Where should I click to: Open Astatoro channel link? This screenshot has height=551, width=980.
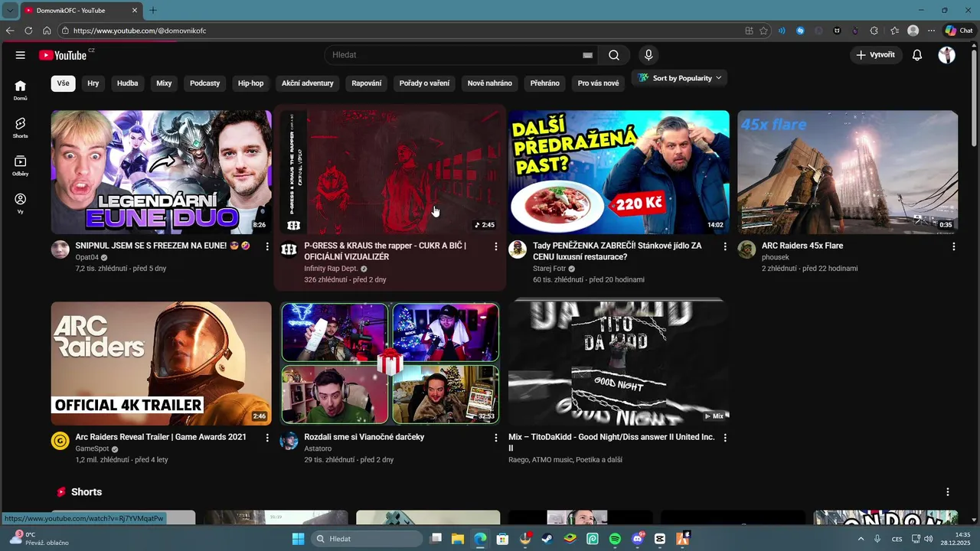pyautogui.click(x=318, y=448)
